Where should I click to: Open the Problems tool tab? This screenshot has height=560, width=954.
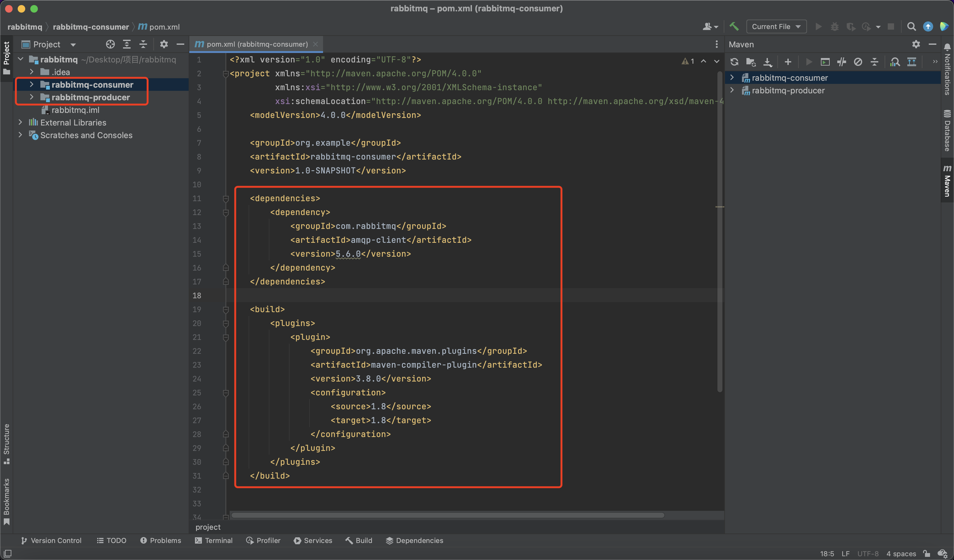(x=161, y=540)
